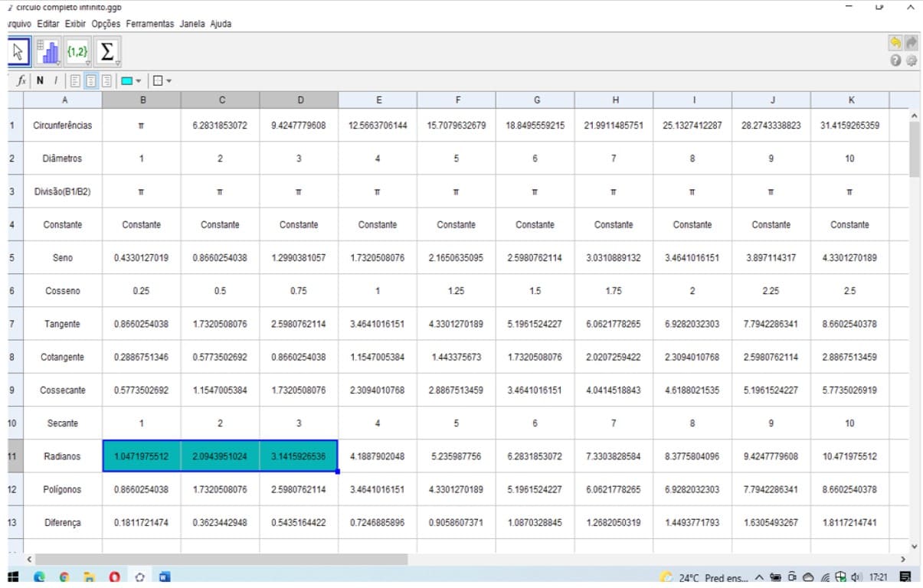
Task: Toggle italic I formatting
Action: pyautogui.click(x=54, y=80)
